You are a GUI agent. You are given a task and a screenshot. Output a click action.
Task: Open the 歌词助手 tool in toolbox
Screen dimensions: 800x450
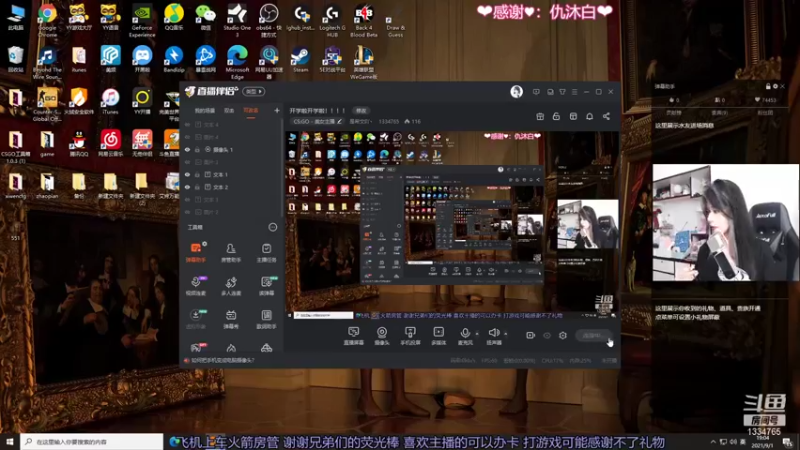266,319
